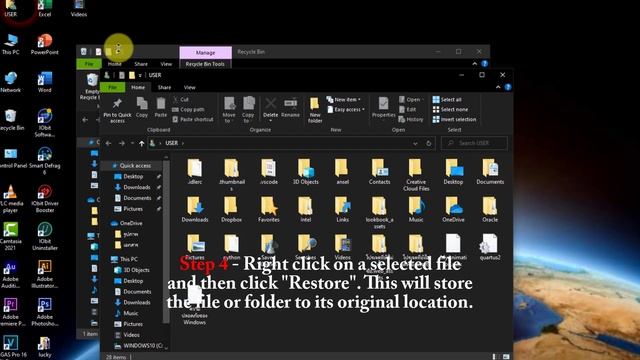Click Back arrow in USER window
Image resolution: width=640 pixels, height=360 pixels.
pos(108,143)
